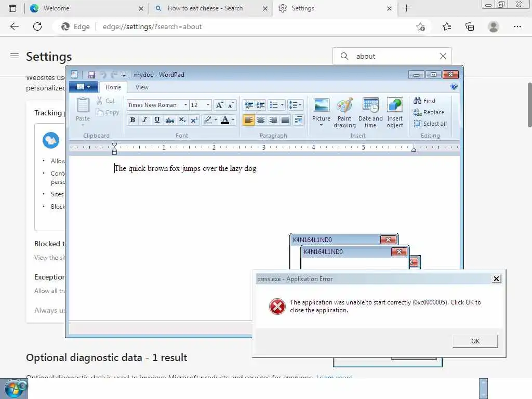Click Cut in the Clipboard group
The height and width of the screenshot is (399, 532).
point(106,101)
